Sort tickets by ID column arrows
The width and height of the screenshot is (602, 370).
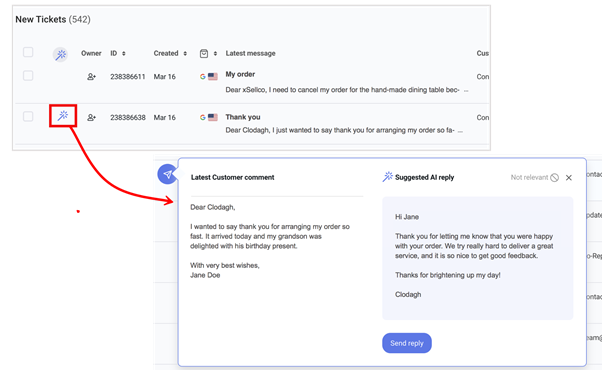[x=124, y=54]
